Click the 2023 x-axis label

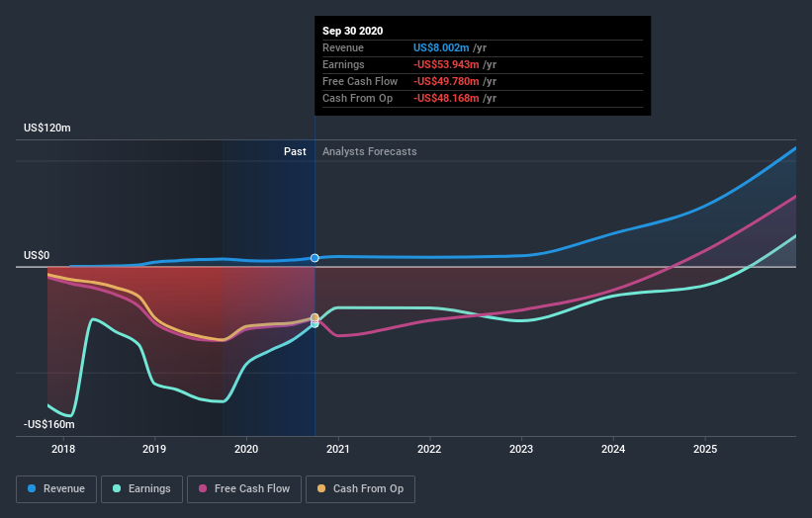[x=521, y=449]
